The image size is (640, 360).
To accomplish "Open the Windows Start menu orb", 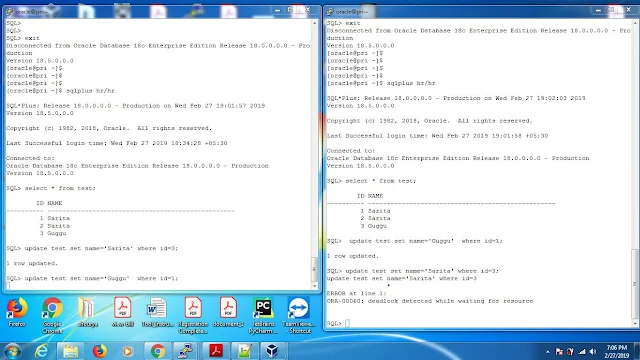I will pyautogui.click(x=12, y=351).
